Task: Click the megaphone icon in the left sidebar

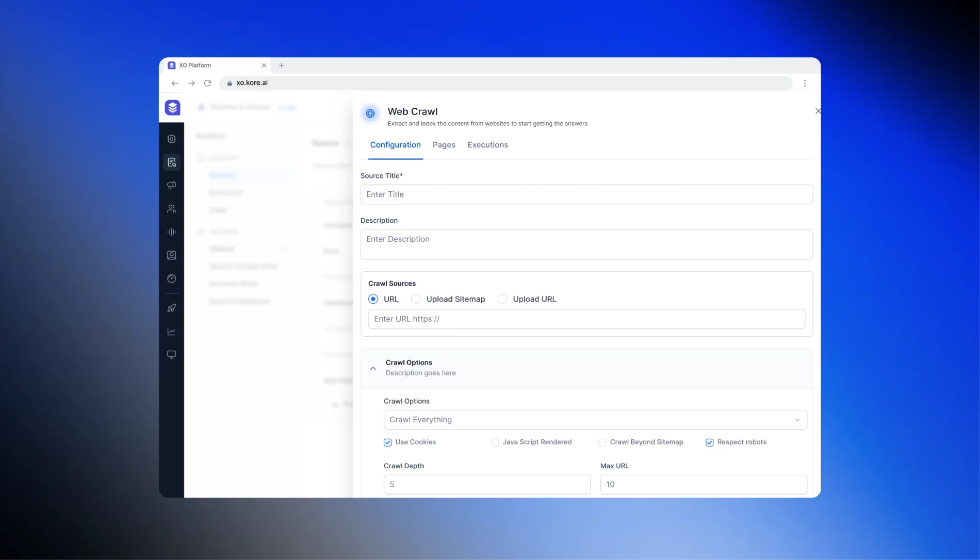Action: (172, 186)
